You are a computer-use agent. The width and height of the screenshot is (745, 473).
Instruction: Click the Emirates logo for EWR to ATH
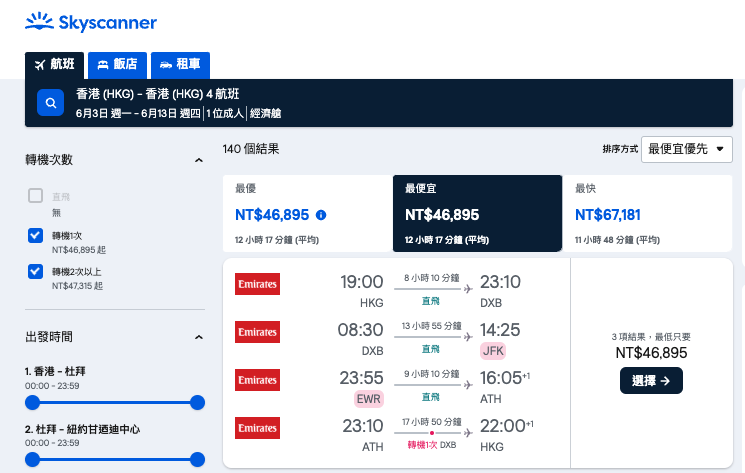[x=258, y=380]
